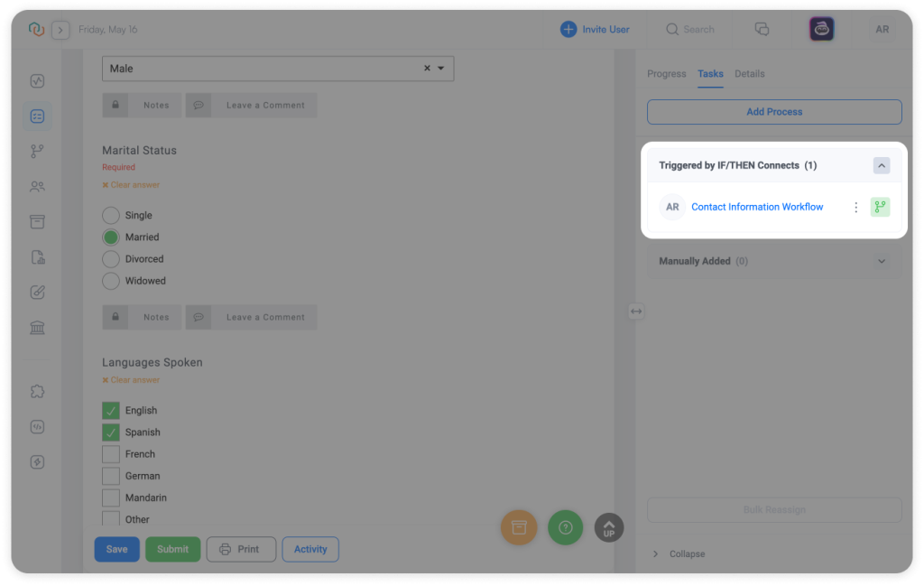
Task: Open the workflow branch icon in sidebar
Action: coord(37,152)
